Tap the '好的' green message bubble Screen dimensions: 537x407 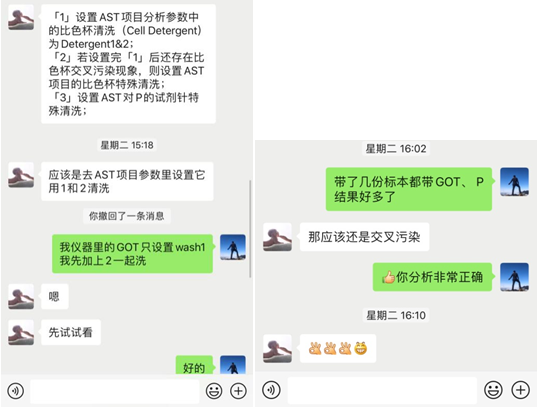click(x=194, y=366)
